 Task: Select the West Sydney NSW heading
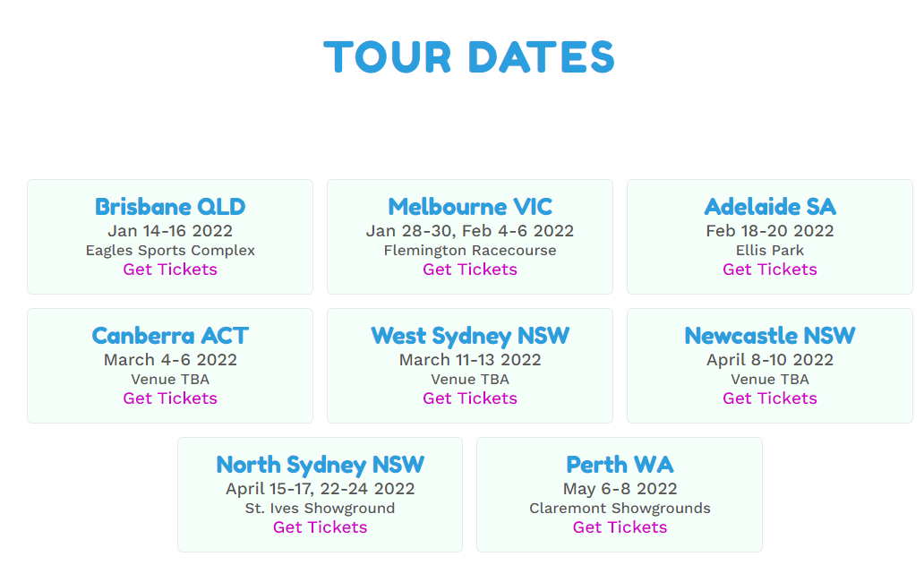pos(470,337)
